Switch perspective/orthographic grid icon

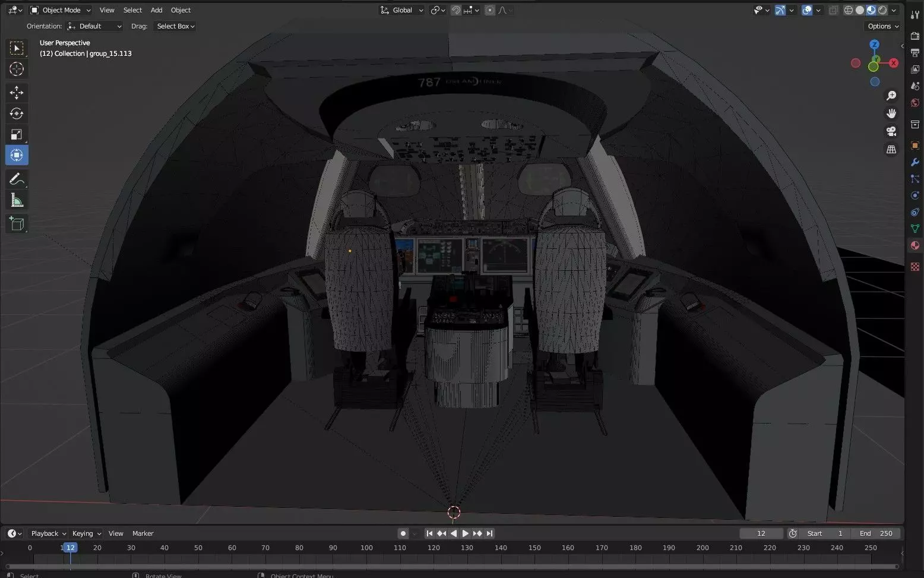click(891, 149)
